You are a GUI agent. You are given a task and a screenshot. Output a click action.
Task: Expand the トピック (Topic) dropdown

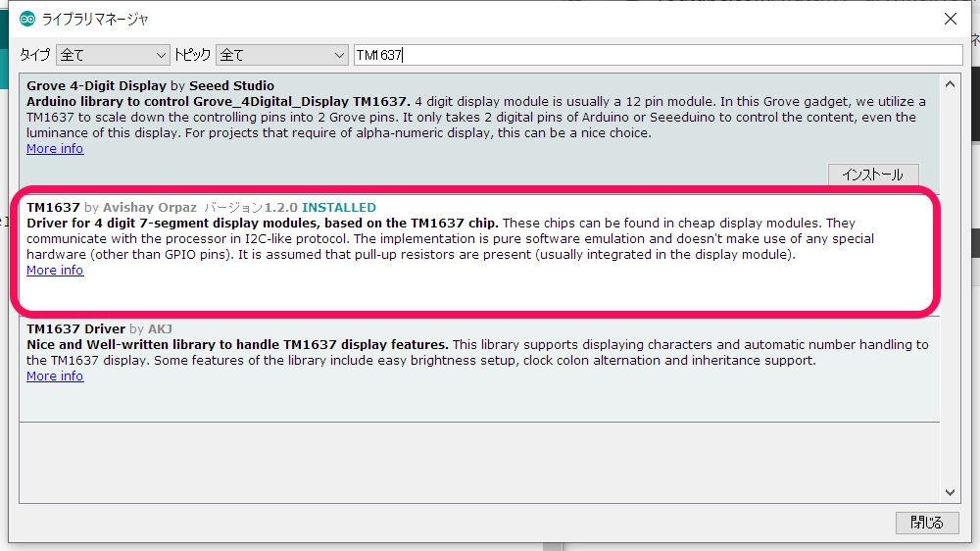(x=282, y=55)
